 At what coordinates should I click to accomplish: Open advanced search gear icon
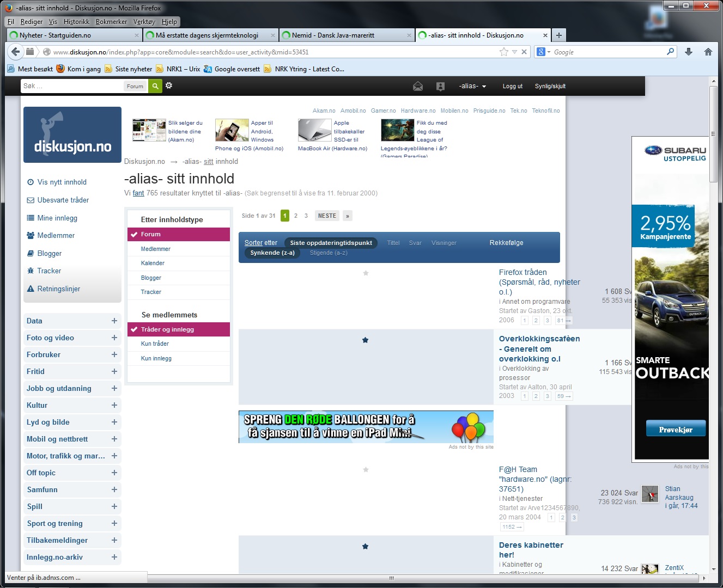point(169,85)
